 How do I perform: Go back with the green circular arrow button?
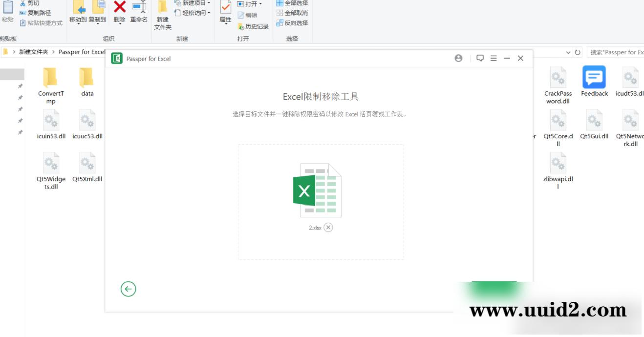[128, 289]
